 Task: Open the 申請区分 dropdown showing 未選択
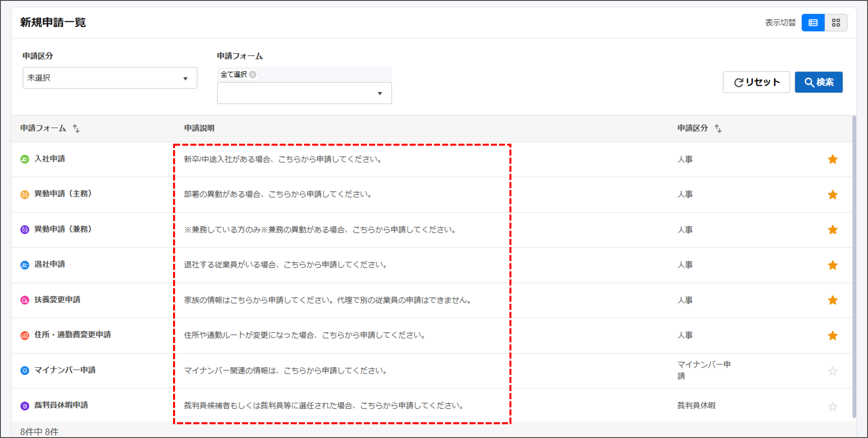pos(109,78)
